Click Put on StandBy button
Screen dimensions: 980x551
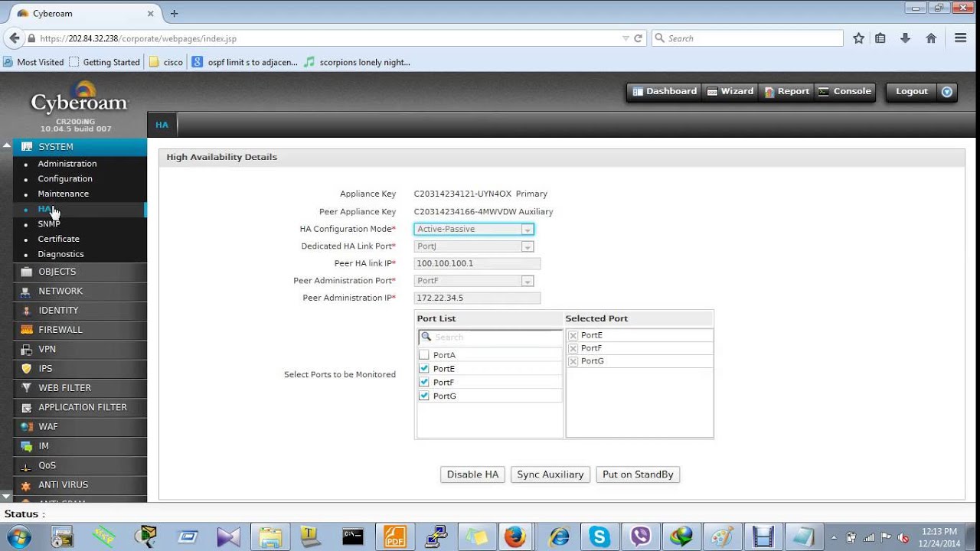(x=638, y=474)
